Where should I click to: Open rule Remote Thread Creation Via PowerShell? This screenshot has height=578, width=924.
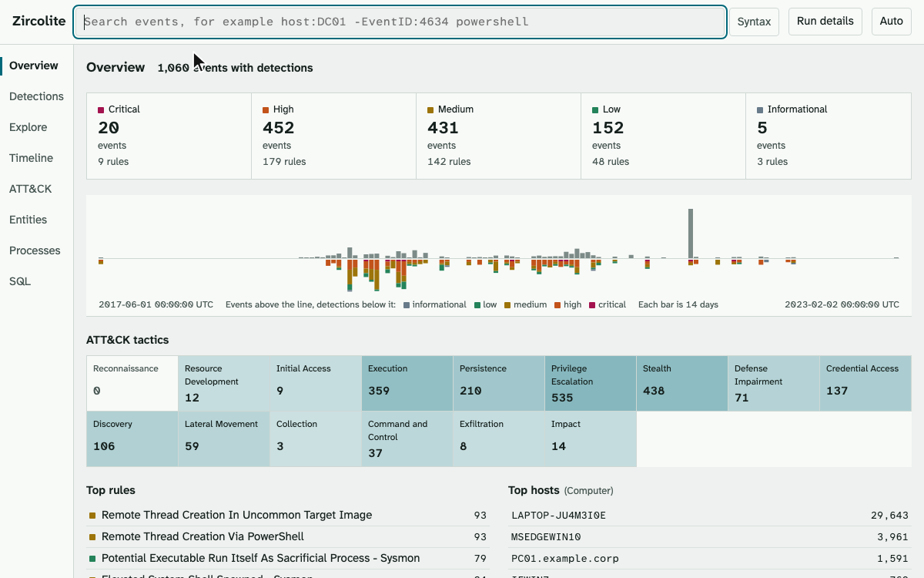288,536
